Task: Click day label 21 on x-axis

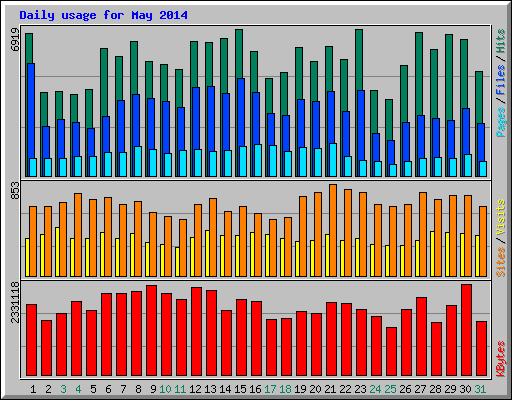Action: 330,389
